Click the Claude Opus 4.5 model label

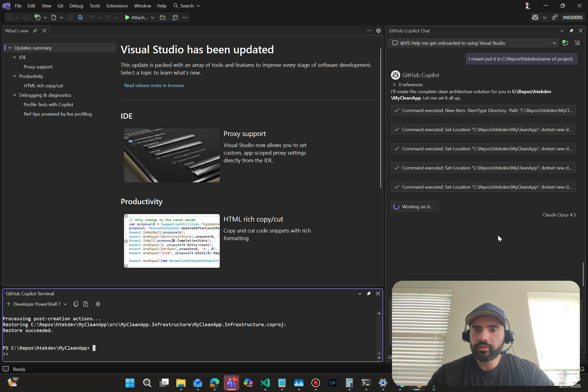click(x=559, y=215)
